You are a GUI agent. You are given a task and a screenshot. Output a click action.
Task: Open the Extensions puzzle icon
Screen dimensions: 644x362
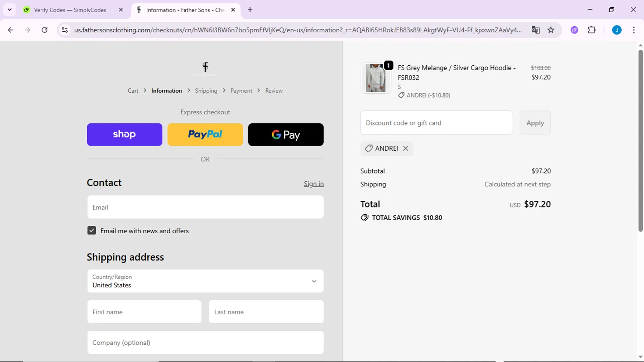point(592,30)
